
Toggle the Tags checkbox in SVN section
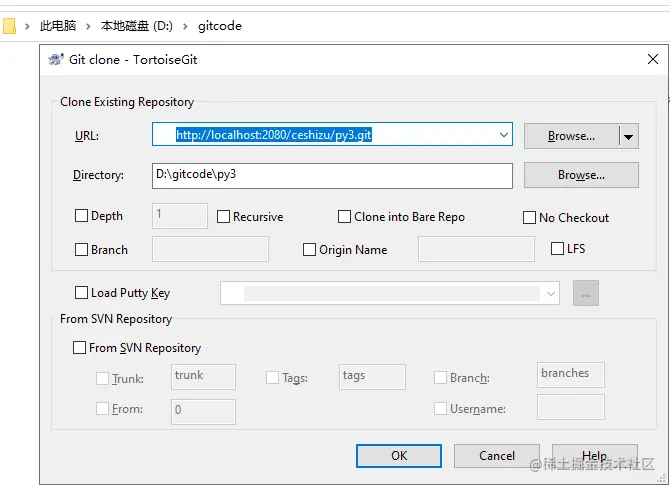click(272, 377)
